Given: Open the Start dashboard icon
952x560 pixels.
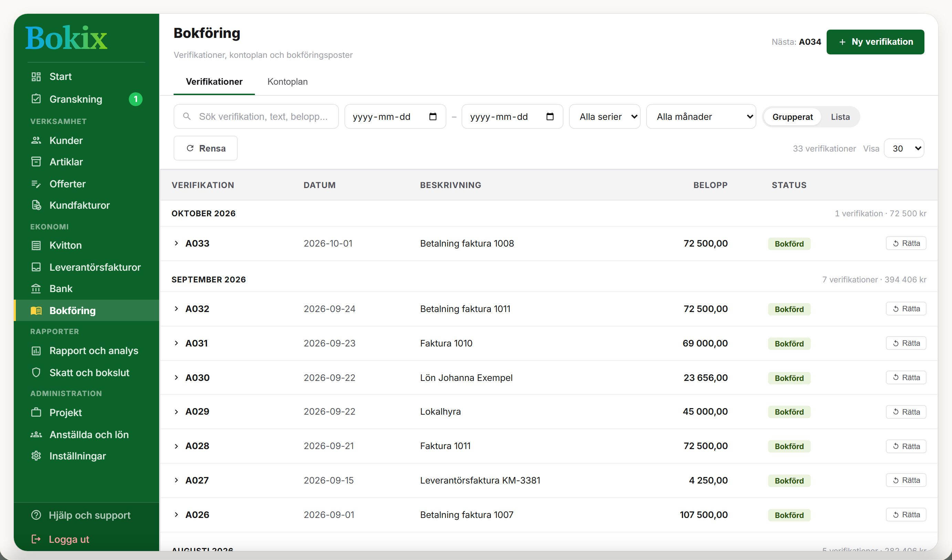Looking at the screenshot, I should coord(36,77).
